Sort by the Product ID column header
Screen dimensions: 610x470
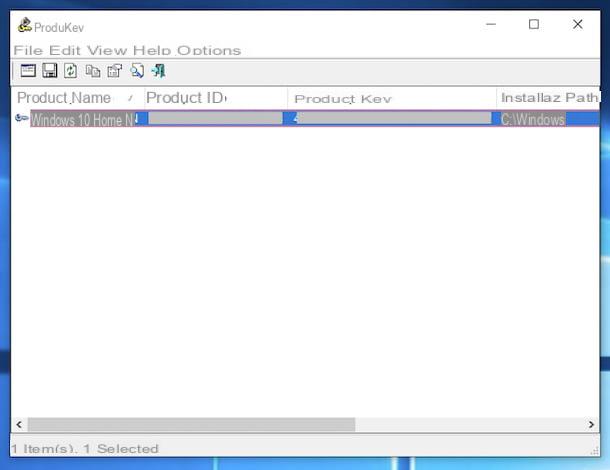216,98
